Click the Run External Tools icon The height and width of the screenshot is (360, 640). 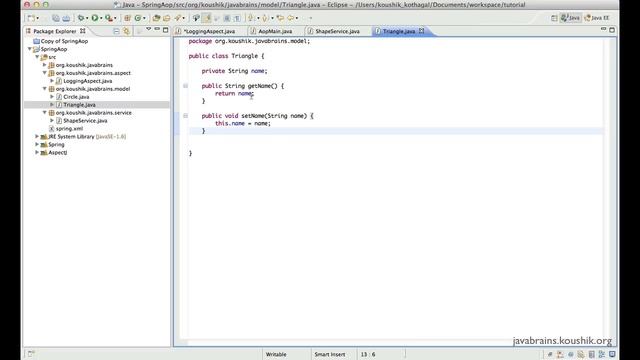(x=109, y=18)
